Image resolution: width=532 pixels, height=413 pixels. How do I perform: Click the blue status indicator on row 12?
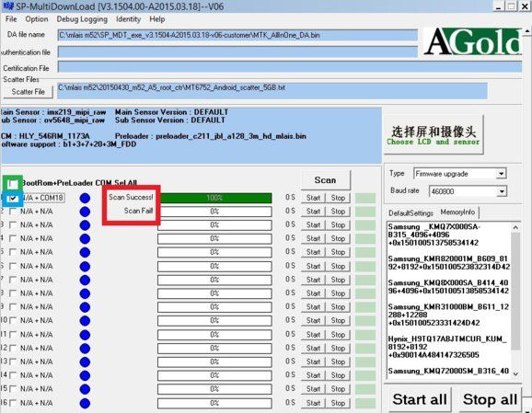click(85, 349)
